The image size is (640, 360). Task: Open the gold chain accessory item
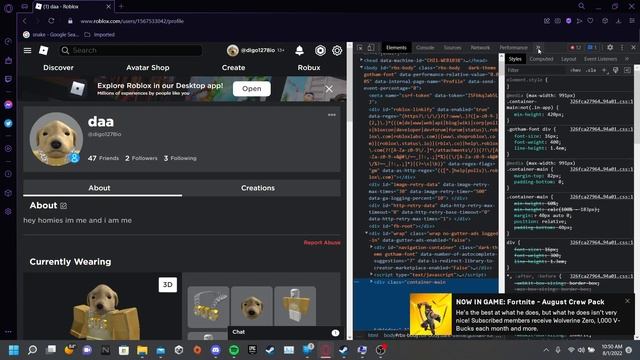click(x=208, y=306)
